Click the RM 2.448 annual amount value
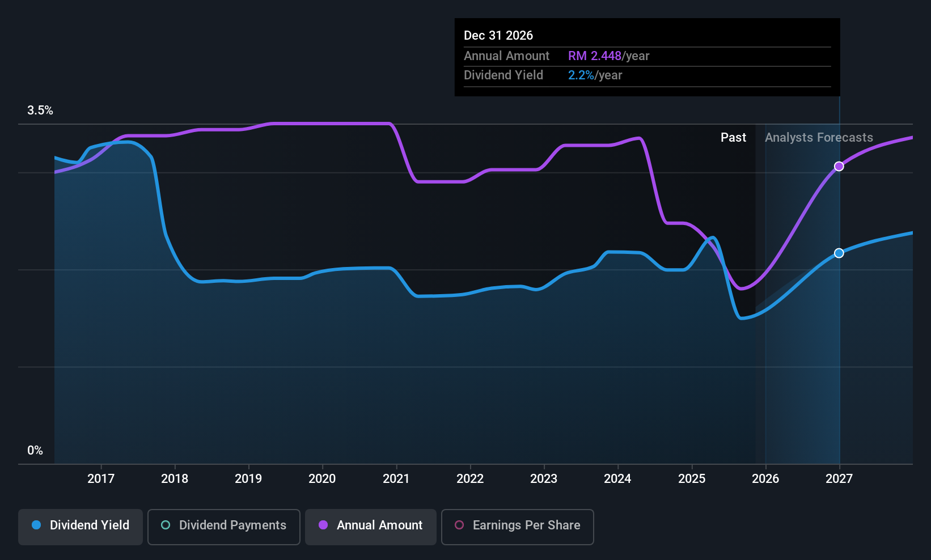Screen dimensions: 931x560 (x=595, y=56)
